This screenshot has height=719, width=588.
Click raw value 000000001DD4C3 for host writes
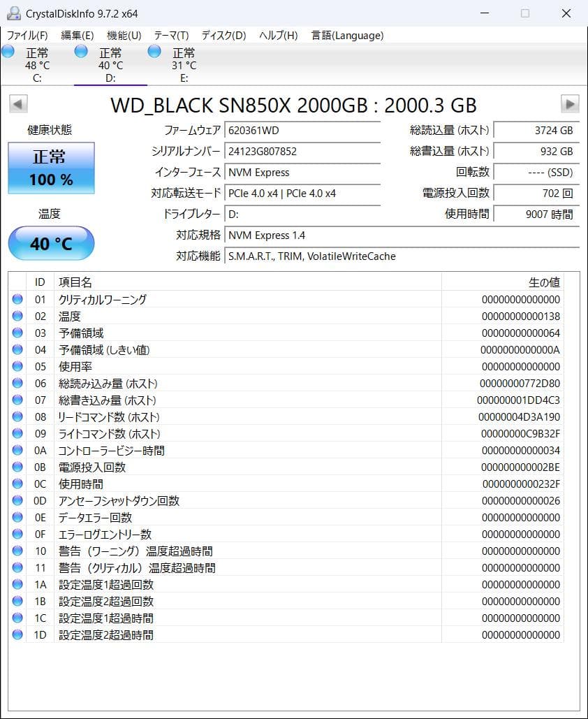pyautogui.click(x=518, y=400)
